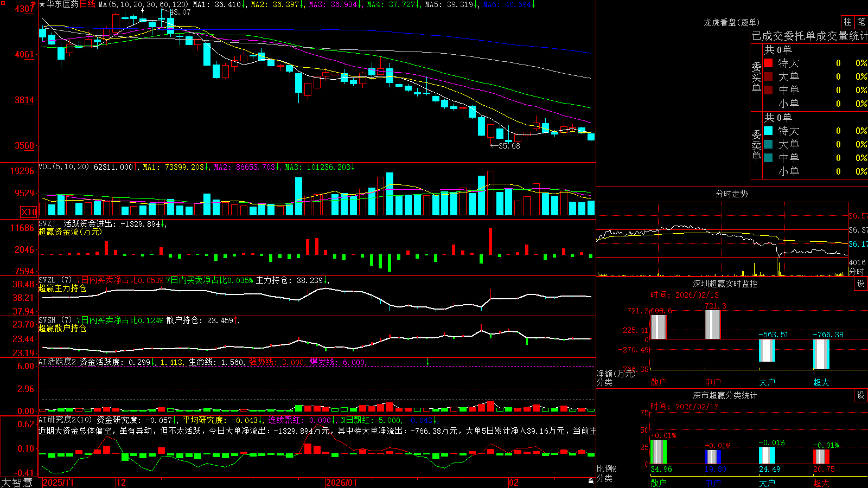Click the 龙虎看盘(逐单) panel title
The image size is (868, 488).
(731, 22)
